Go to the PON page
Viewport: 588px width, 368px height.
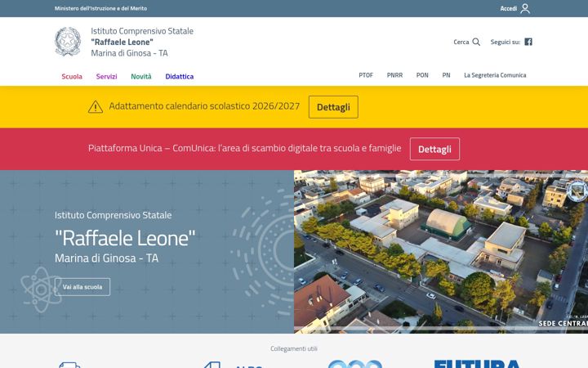[422, 75]
